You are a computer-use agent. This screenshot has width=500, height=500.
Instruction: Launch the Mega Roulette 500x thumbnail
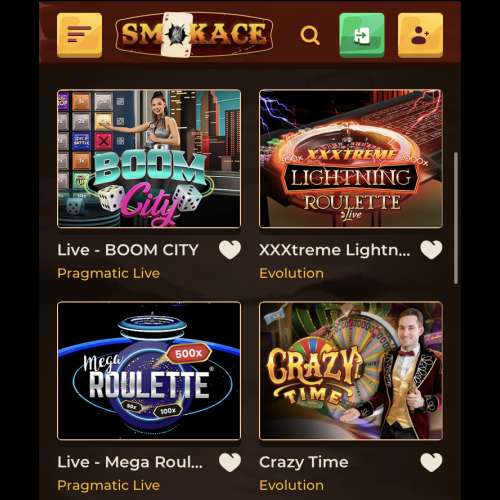[149, 371]
